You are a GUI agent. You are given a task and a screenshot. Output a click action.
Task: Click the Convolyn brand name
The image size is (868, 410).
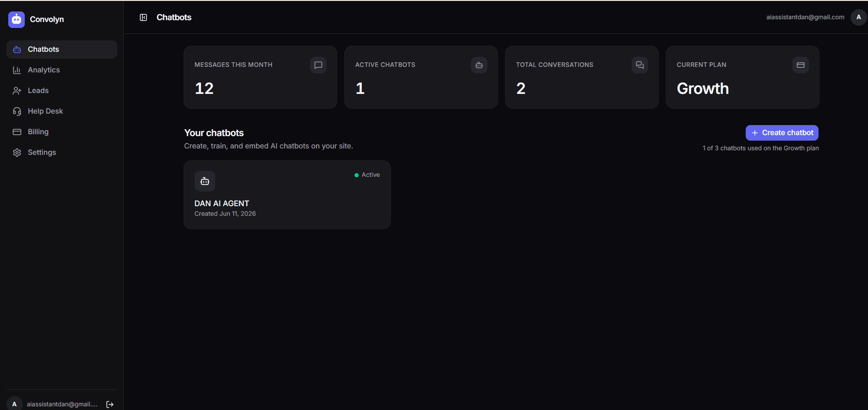point(47,19)
